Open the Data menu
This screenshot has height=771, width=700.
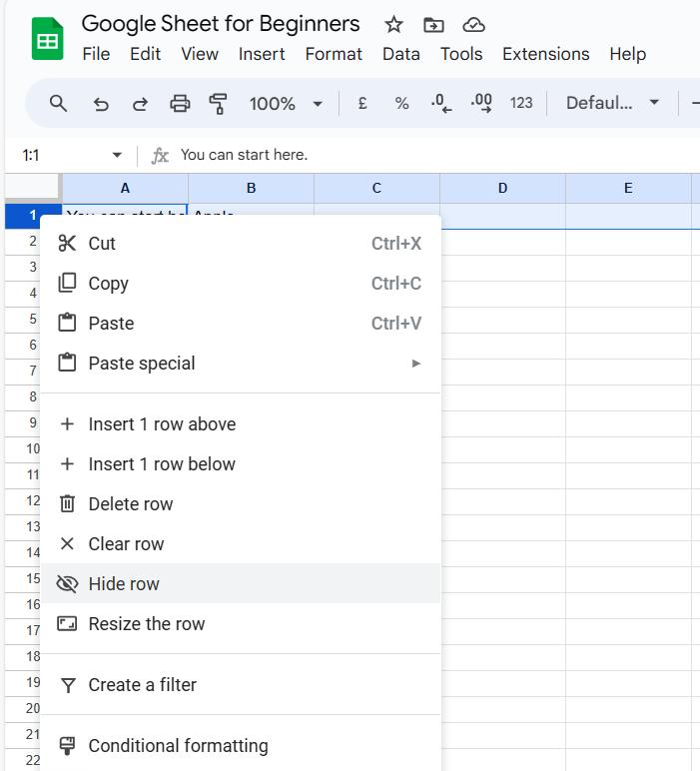pos(401,54)
